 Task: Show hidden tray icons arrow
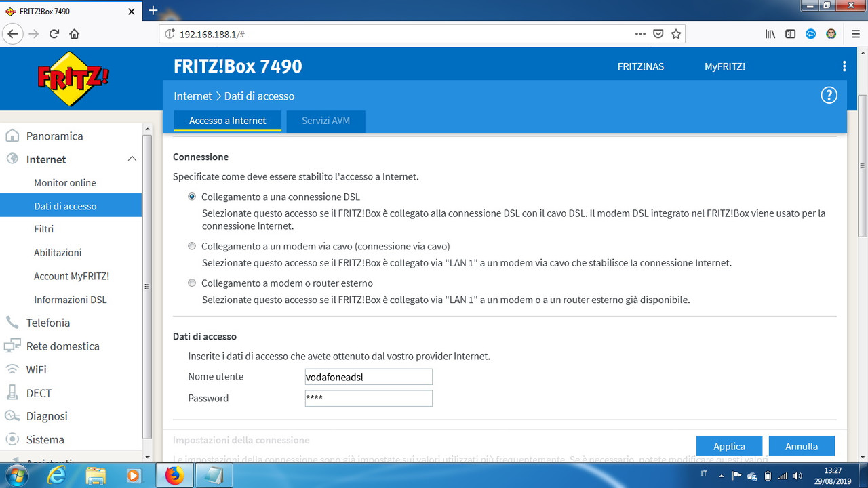(x=721, y=475)
